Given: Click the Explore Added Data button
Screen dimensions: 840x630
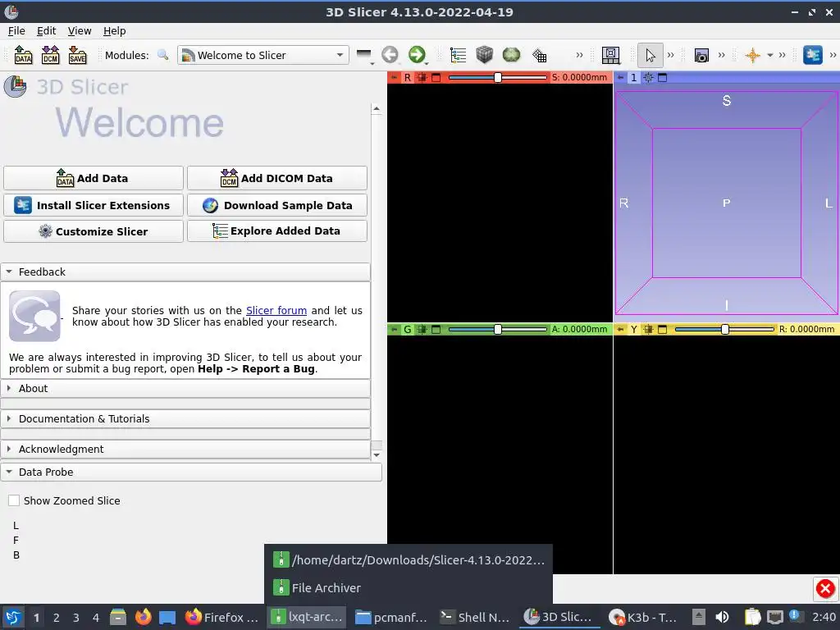Looking at the screenshot, I should (x=277, y=231).
